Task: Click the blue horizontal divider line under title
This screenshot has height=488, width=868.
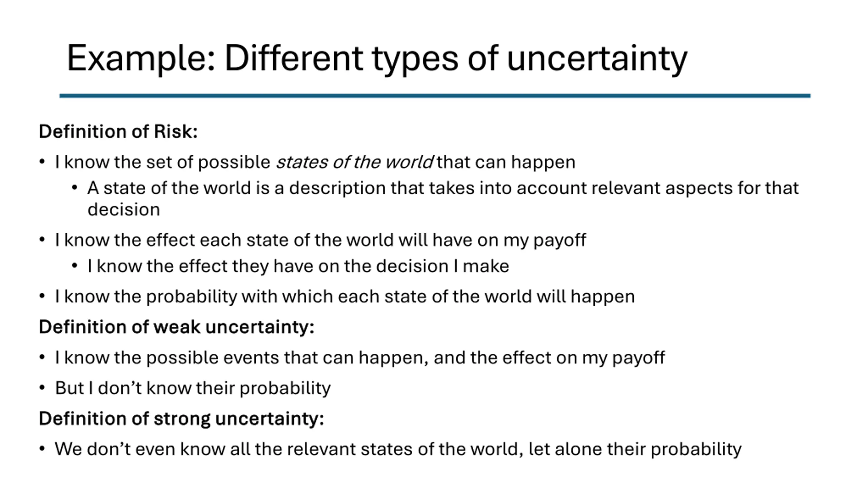Action: pyautogui.click(x=435, y=96)
